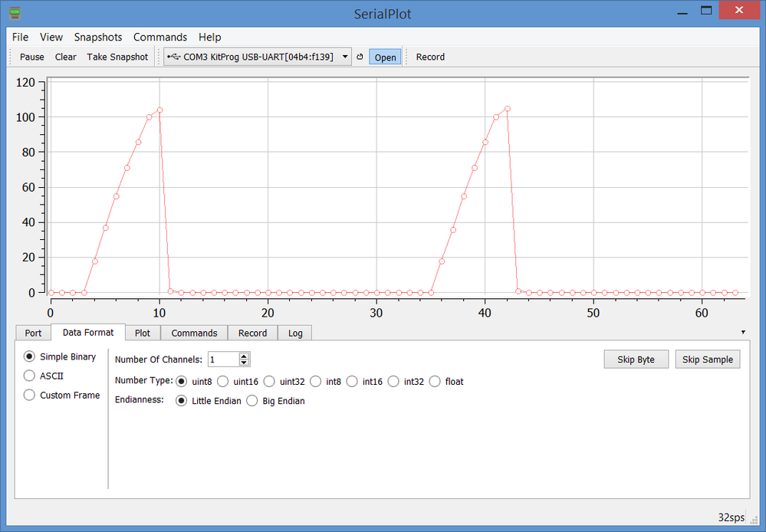The height and width of the screenshot is (532, 766).
Task: Click the Skip Sample button
Action: tap(708, 360)
